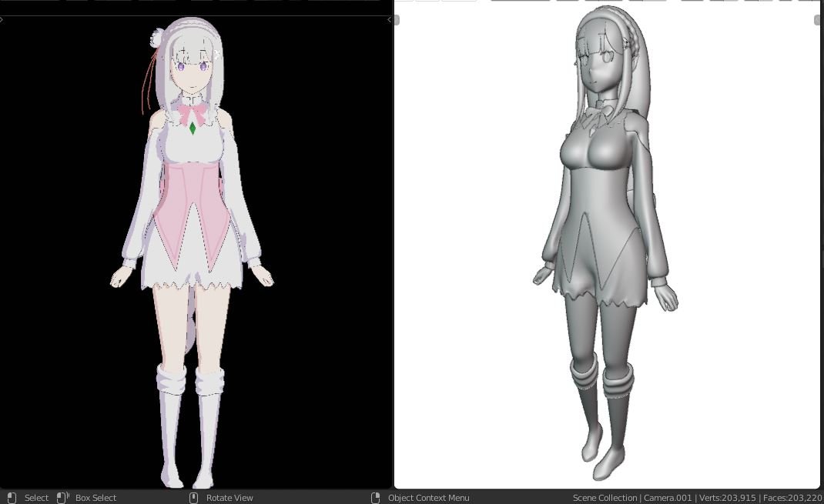Click the 'Verts:203,915' statistic
Image resolution: width=824 pixels, height=504 pixels.
[x=727, y=498]
